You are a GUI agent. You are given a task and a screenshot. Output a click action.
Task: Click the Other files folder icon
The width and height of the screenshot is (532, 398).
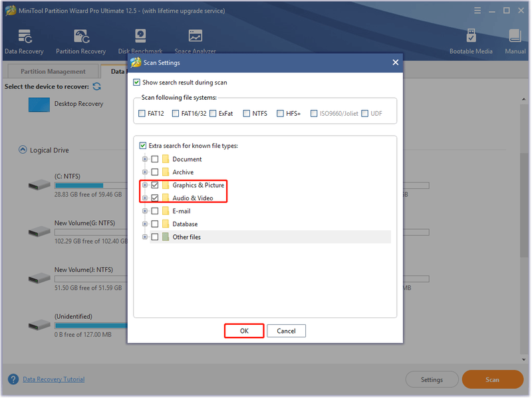coord(166,237)
